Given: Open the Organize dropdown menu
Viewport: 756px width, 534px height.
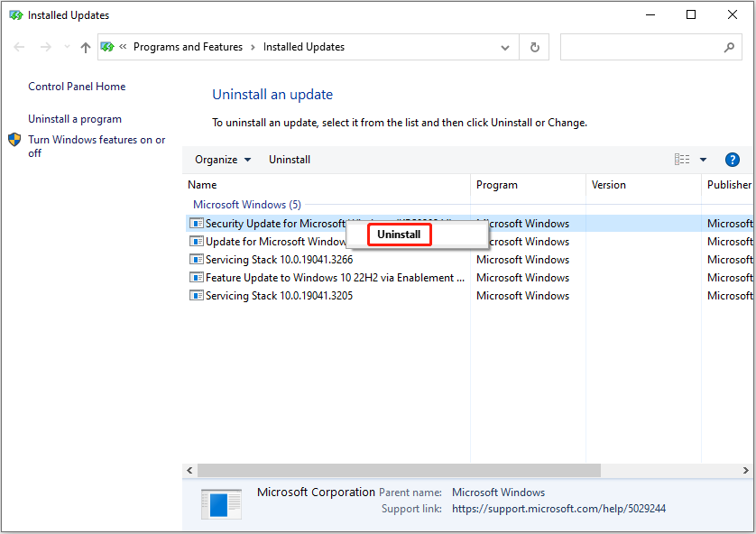Looking at the screenshot, I should coord(223,160).
